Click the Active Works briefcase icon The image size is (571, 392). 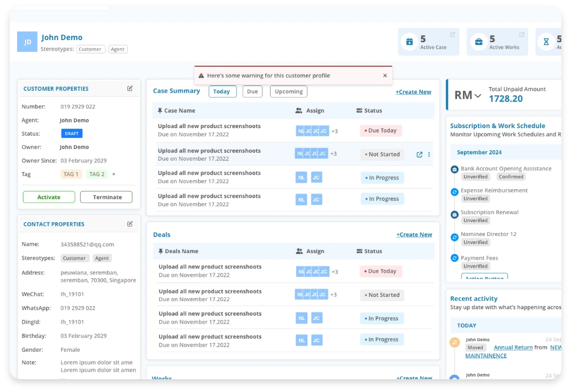pyautogui.click(x=478, y=41)
